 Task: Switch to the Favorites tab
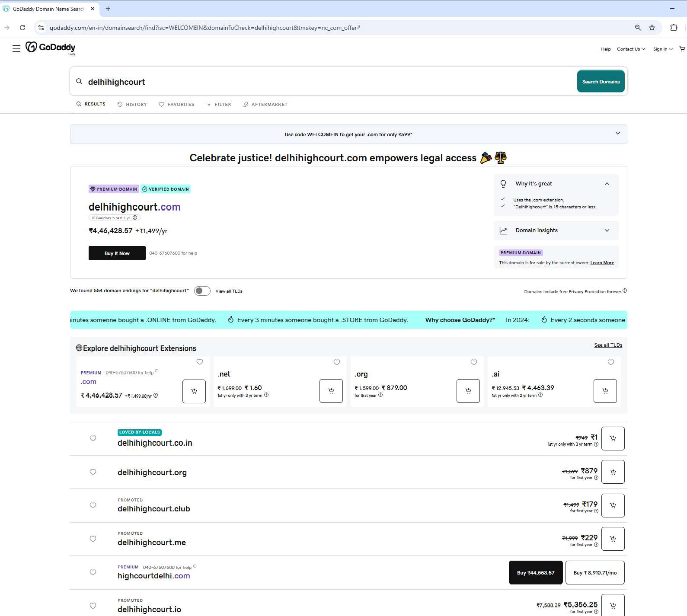pos(176,104)
